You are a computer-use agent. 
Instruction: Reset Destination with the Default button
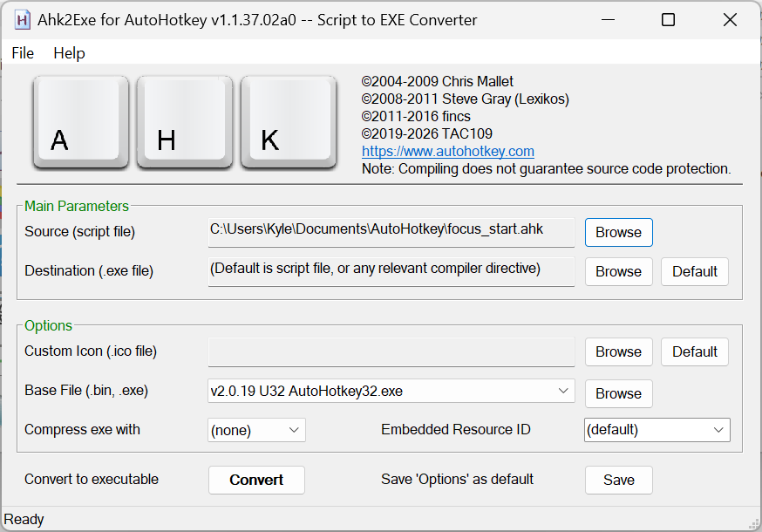click(x=694, y=271)
